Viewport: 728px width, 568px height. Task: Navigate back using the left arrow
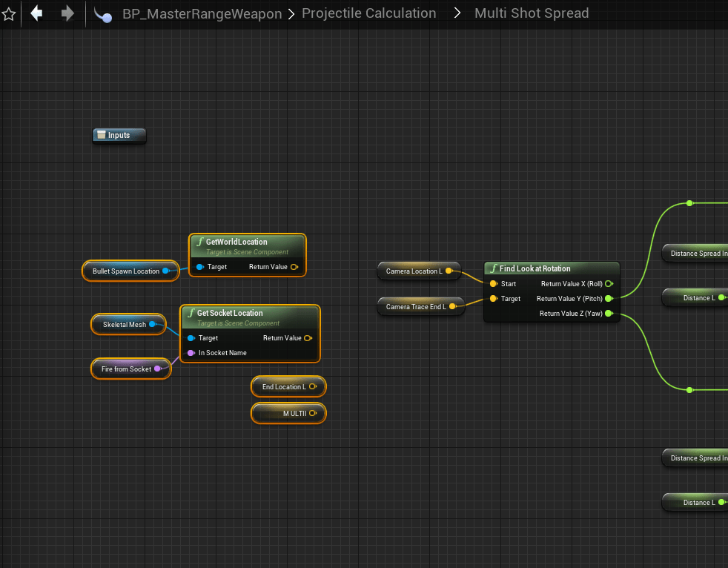point(36,13)
